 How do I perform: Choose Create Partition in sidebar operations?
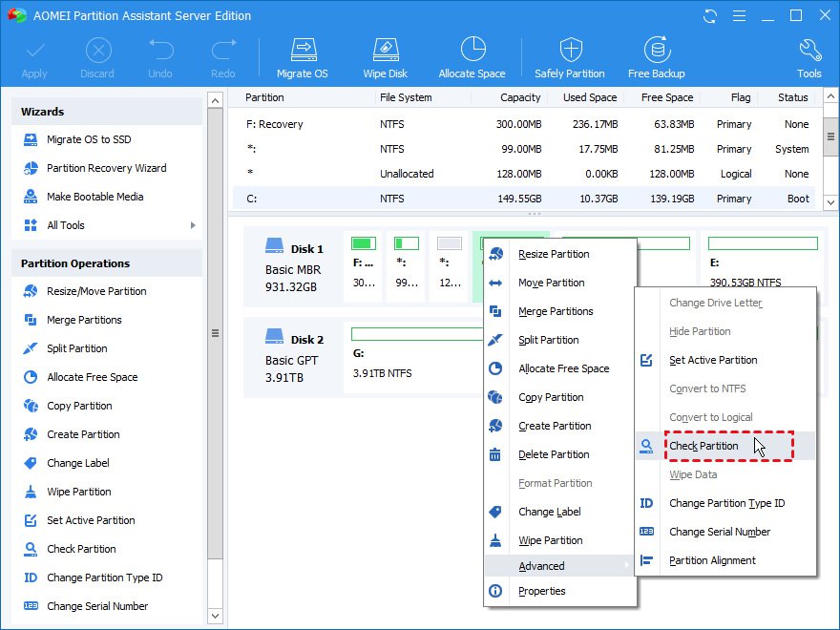[x=72, y=434]
